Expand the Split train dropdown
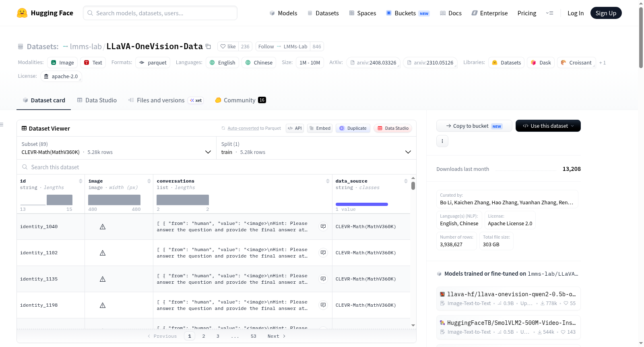Viewport: 644px width, 347px height. click(x=316, y=148)
